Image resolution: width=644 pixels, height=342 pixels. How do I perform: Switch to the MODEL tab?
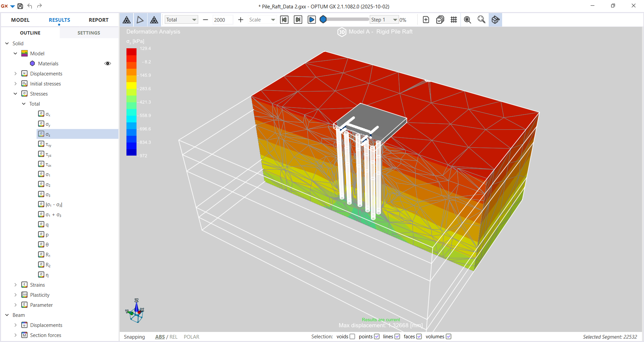click(20, 20)
